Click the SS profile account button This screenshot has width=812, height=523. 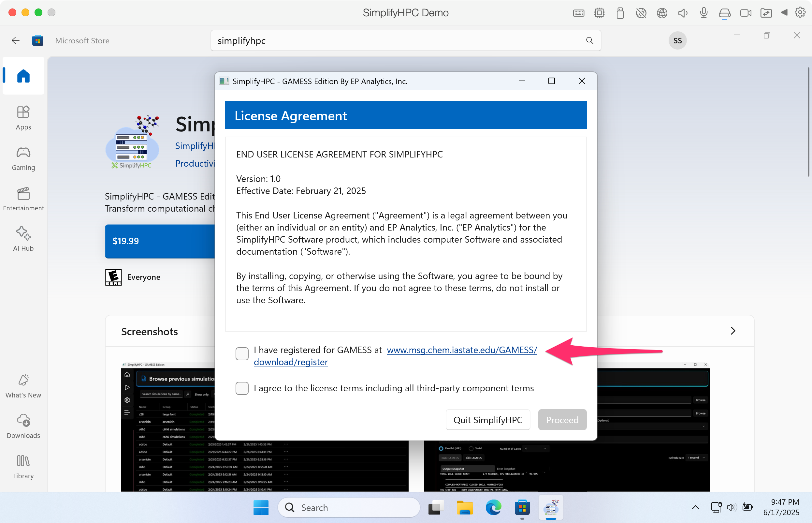click(677, 40)
